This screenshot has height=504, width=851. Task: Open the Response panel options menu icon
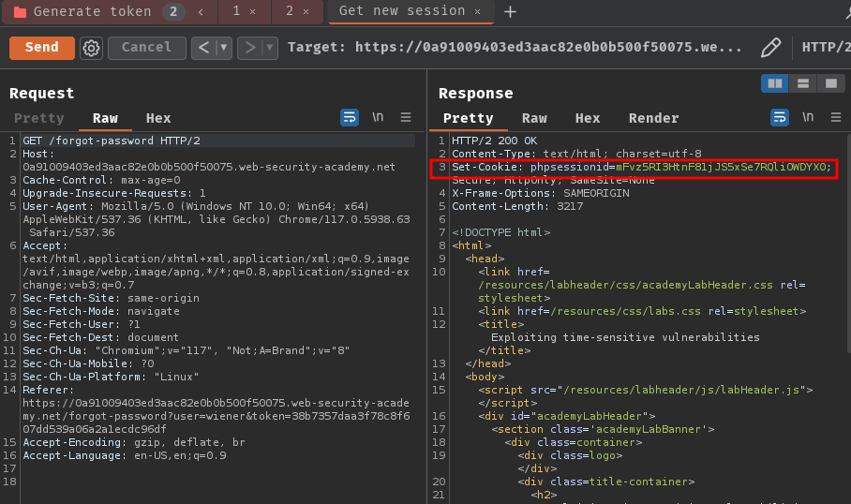point(836,117)
